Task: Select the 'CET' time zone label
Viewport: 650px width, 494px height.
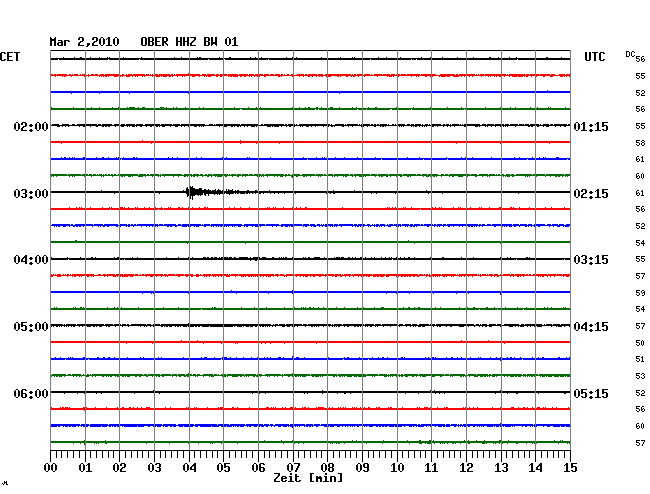Action: 10,57
